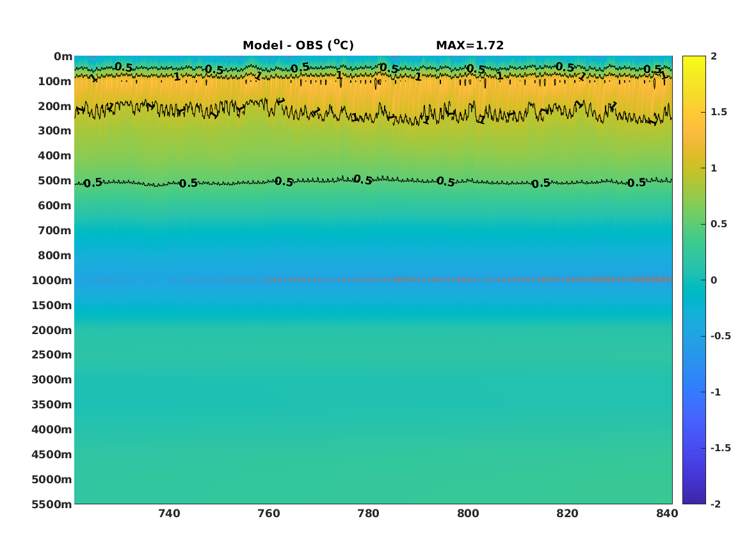Pick the '800' x-axis tick label
The image size is (747, 560).
468,513
